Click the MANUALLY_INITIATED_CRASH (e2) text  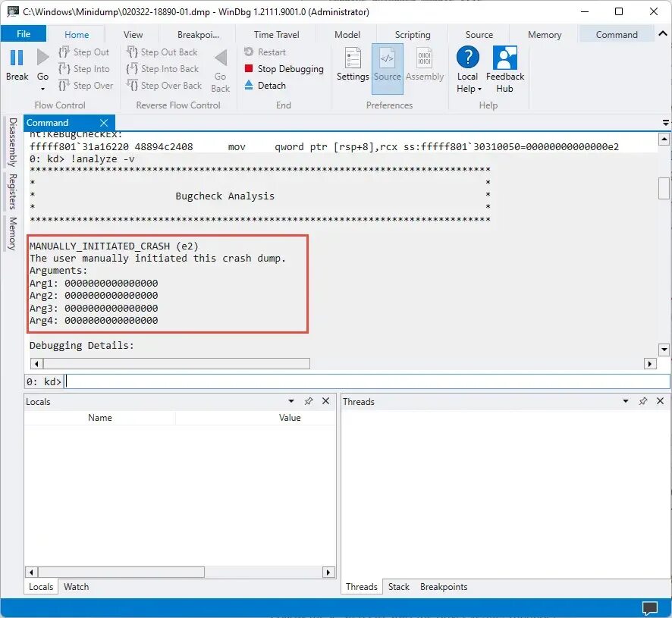(x=114, y=246)
